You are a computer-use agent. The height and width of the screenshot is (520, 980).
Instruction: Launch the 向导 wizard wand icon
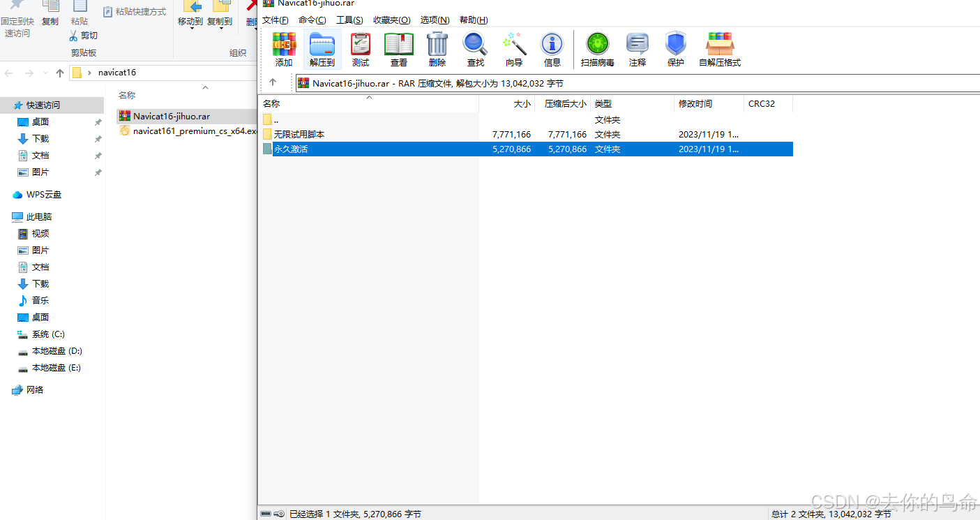pos(514,50)
